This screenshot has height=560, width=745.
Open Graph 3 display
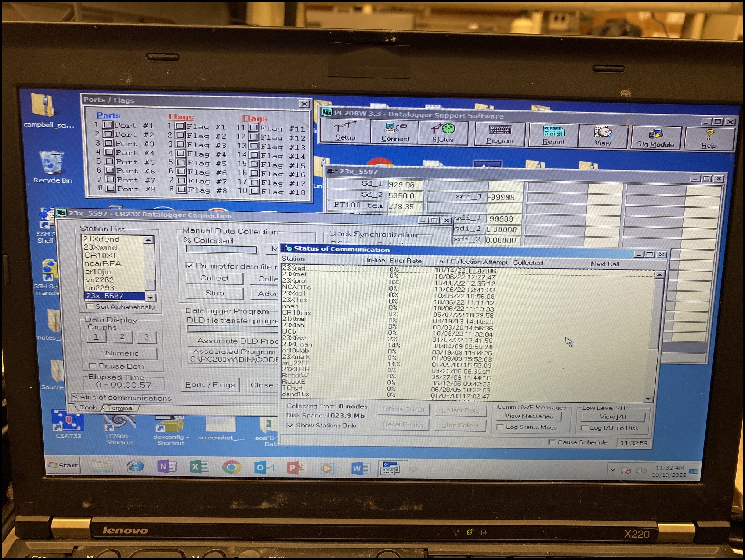pyautogui.click(x=147, y=337)
